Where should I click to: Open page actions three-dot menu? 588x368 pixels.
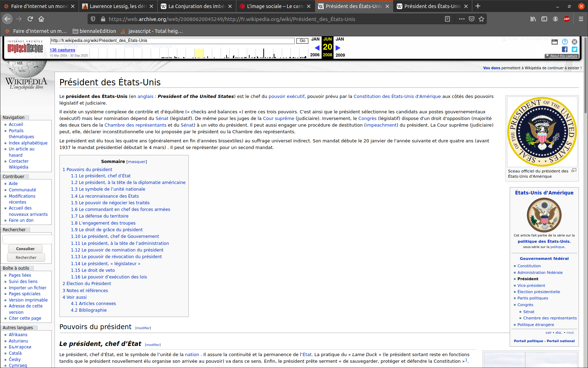point(461,19)
